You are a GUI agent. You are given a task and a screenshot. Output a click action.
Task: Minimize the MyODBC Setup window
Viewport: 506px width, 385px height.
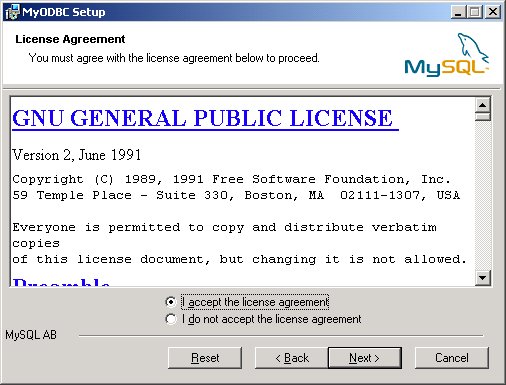pyautogui.click(x=459, y=12)
